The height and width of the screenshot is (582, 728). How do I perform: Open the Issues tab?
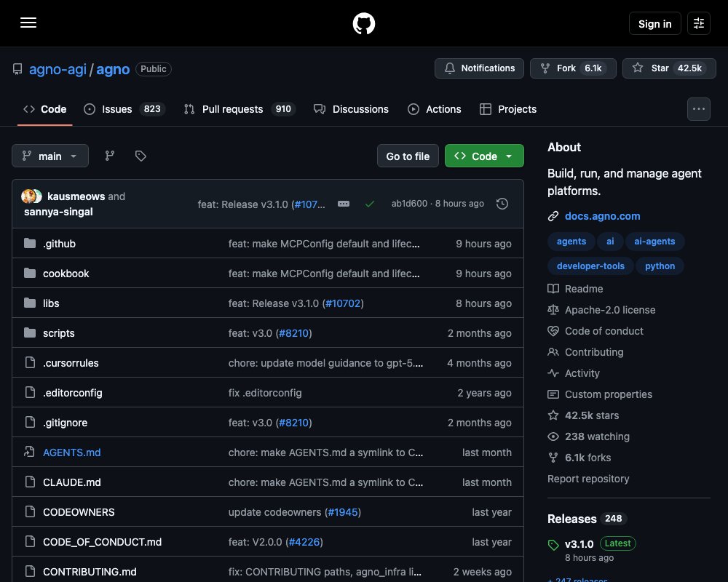tap(124, 109)
